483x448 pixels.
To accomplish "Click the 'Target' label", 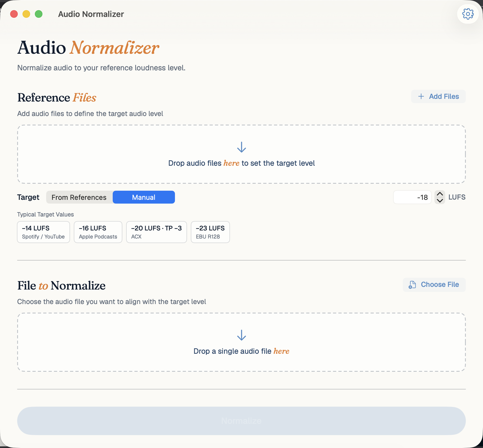I will (28, 197).
